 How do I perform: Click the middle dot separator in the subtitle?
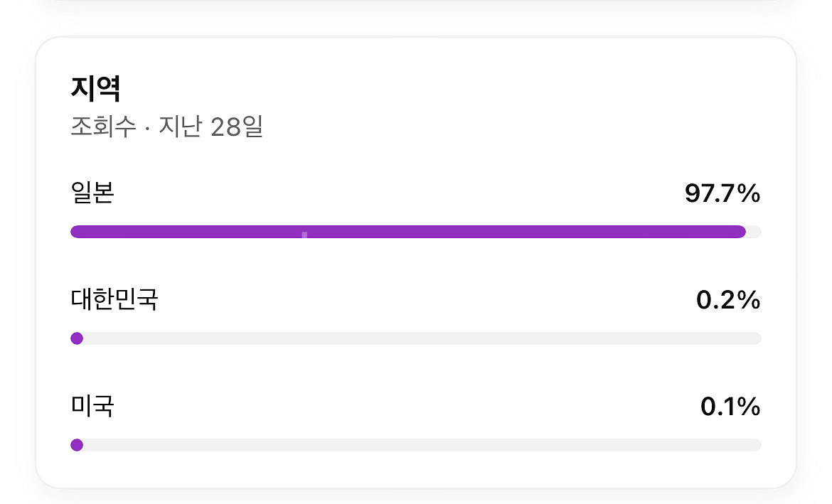coord(147,129)
